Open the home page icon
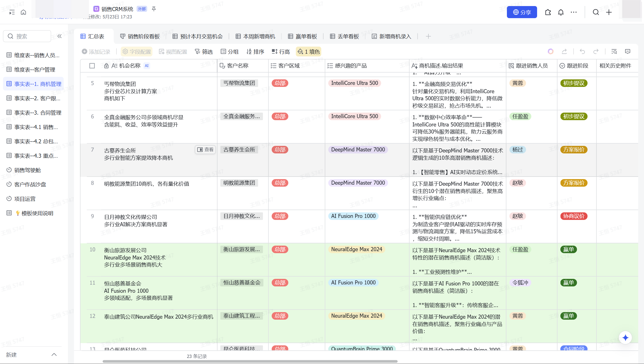This screenshot has width=644, height=364. pos(23,12)
